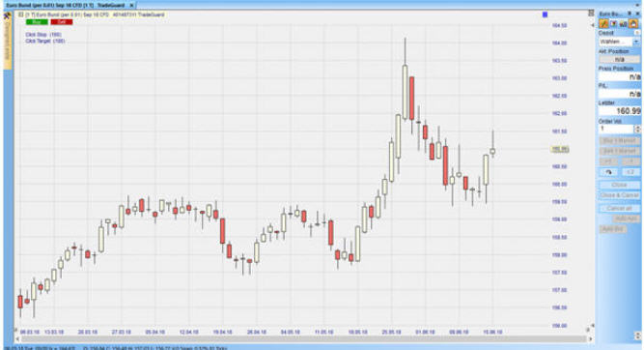Click the red Sell button on the chart

click(x=62, y=22)
